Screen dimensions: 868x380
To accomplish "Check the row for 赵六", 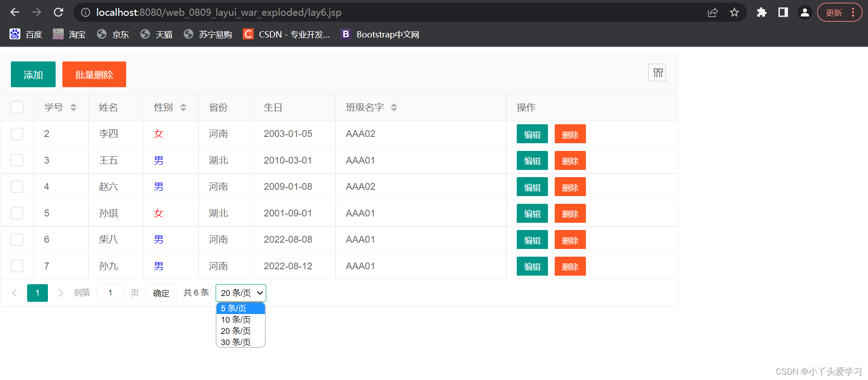I will (17, 187).
